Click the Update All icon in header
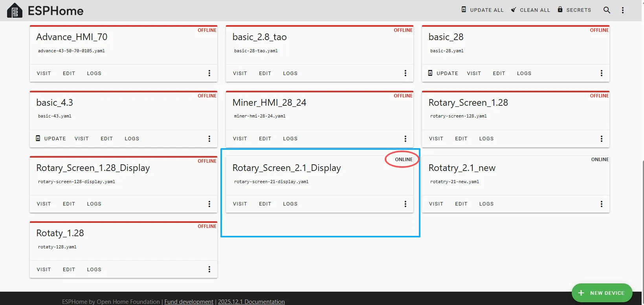Viewport: 644px width, 305px height. coord(464,9)
